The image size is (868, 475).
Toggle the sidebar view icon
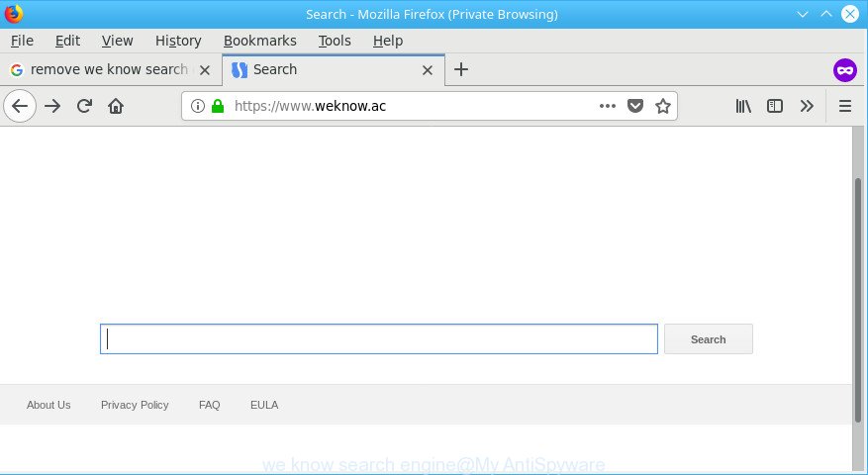(x=774, y=106)
